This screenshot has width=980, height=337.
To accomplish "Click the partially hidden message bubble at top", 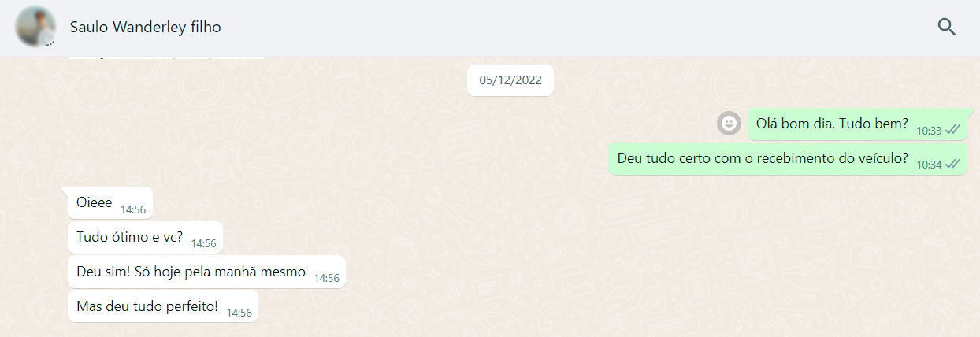I will [x=165, y=57].
